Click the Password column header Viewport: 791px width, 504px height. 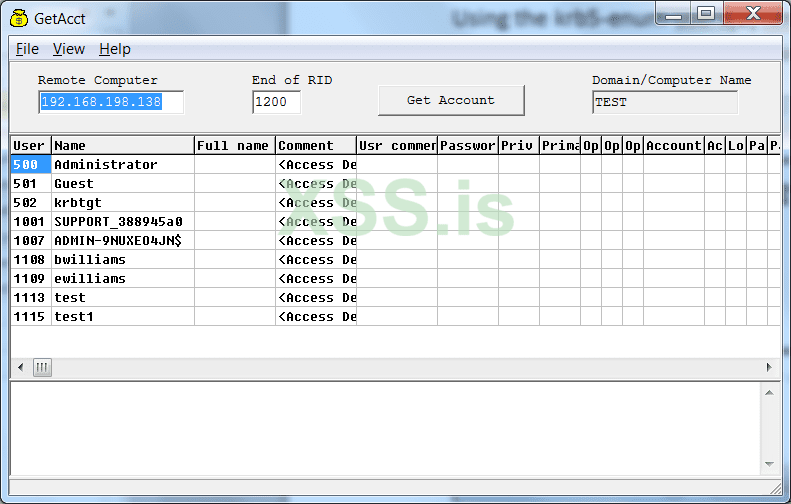point(468,145)
